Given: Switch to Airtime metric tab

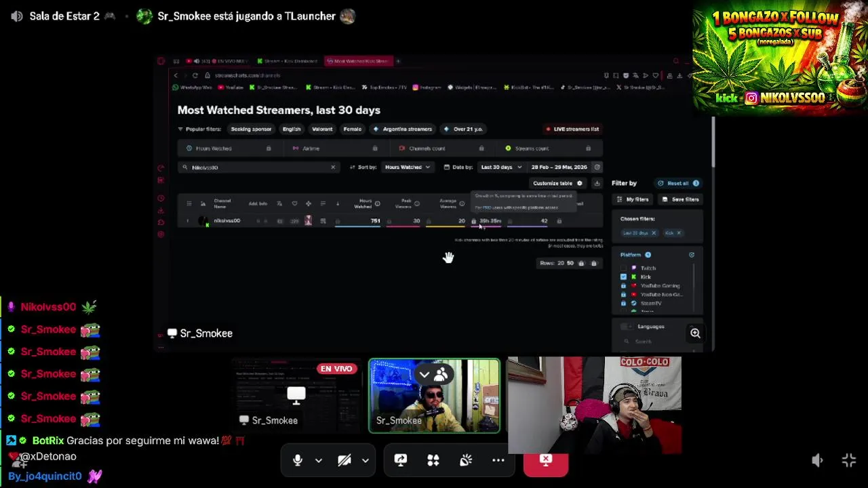Looking at the screenshot, I should point(336,148).
